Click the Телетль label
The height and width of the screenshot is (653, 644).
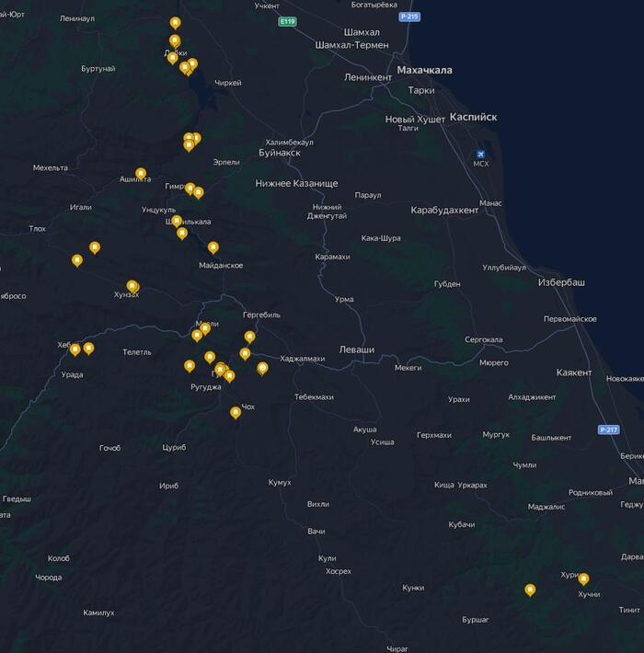(x=137, y=352)
